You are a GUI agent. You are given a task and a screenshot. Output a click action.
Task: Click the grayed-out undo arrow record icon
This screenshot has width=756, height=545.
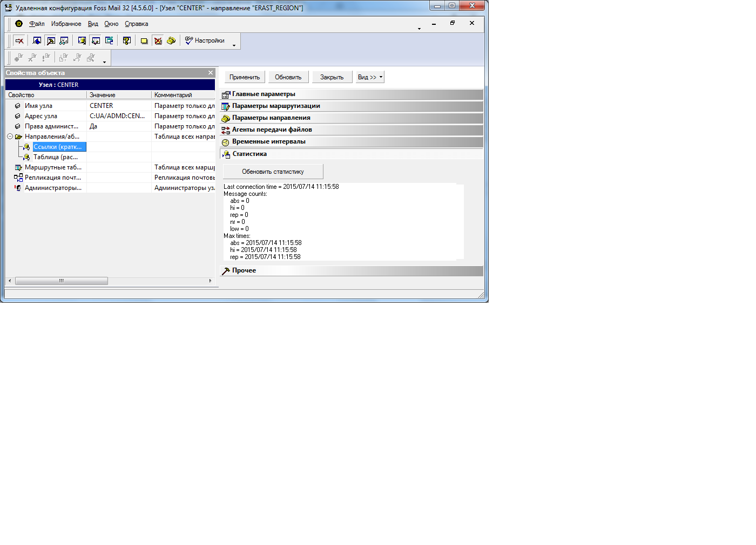[77, 57]
